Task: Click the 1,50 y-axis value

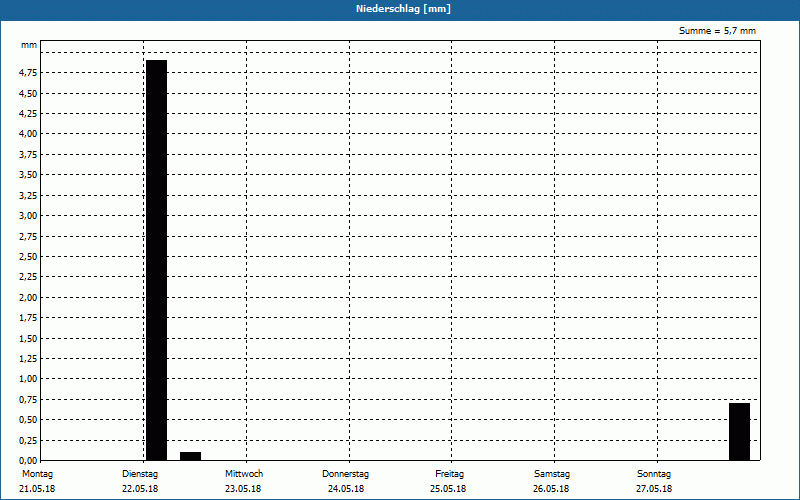Action: [x=28, y=338]
